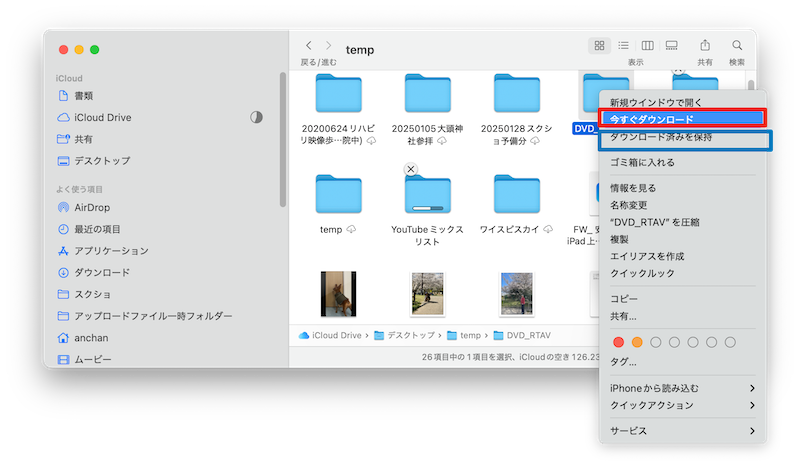Expand サービス submenu

[x=682, y=431]
